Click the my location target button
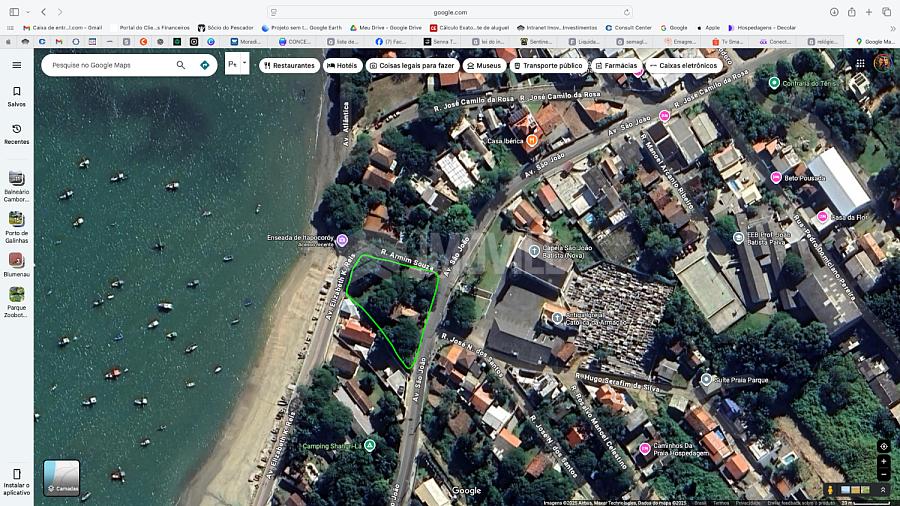Image resolution: width=900 pixels, height=506 pixels. (x=883, y=446)
